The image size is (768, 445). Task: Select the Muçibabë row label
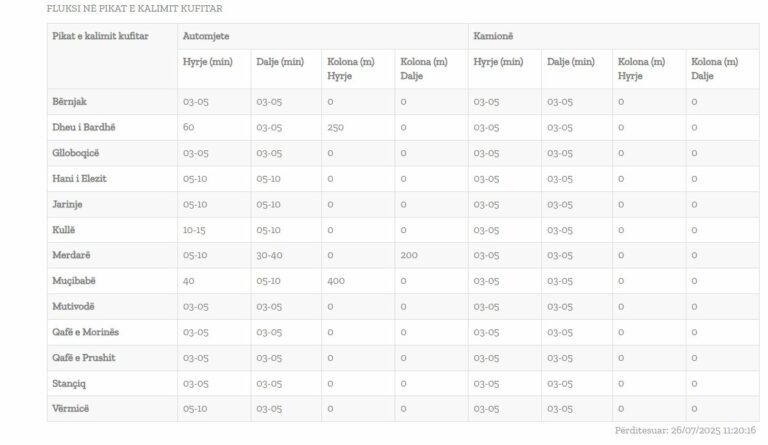[74, 281]
